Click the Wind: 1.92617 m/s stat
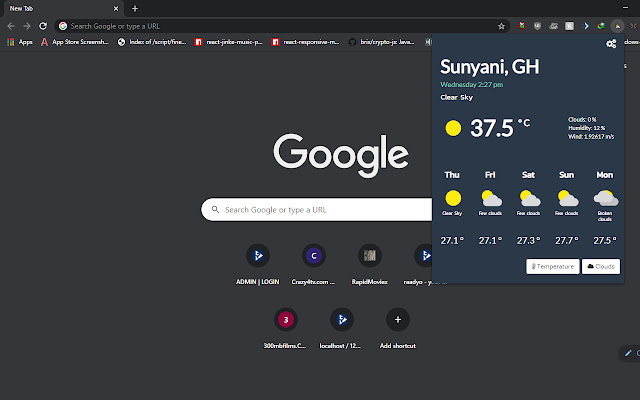Viewport: 640px width, 400px height. pyautogui.click(x=591, y=137)
